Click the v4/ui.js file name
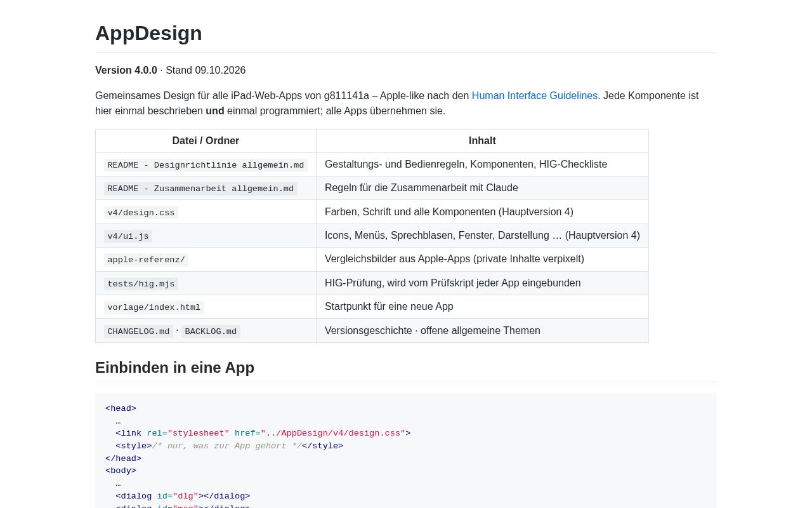812x508 pixels. coord(128,236)
